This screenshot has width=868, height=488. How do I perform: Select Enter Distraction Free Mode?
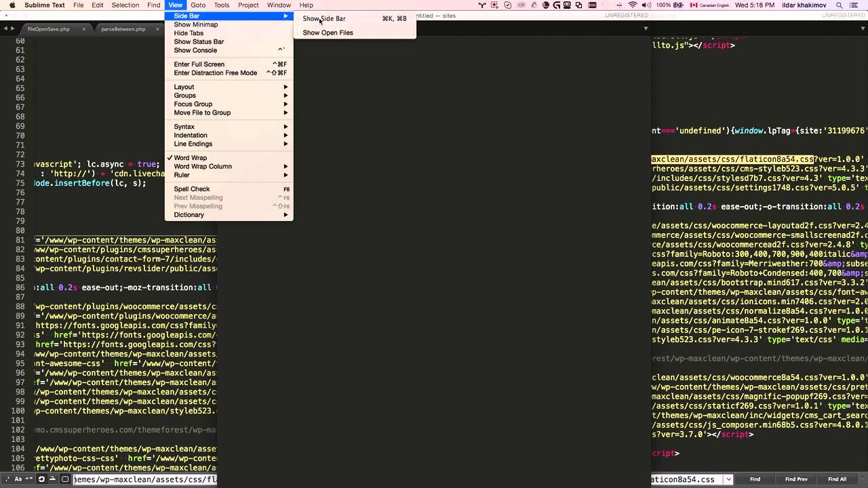point(229,73)
